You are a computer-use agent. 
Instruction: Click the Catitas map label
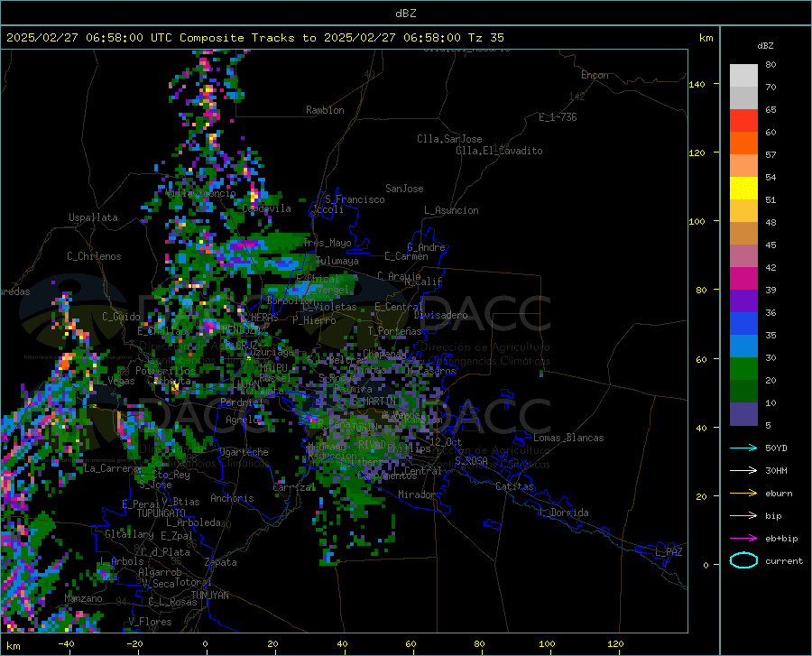click(x=514, y=486)
